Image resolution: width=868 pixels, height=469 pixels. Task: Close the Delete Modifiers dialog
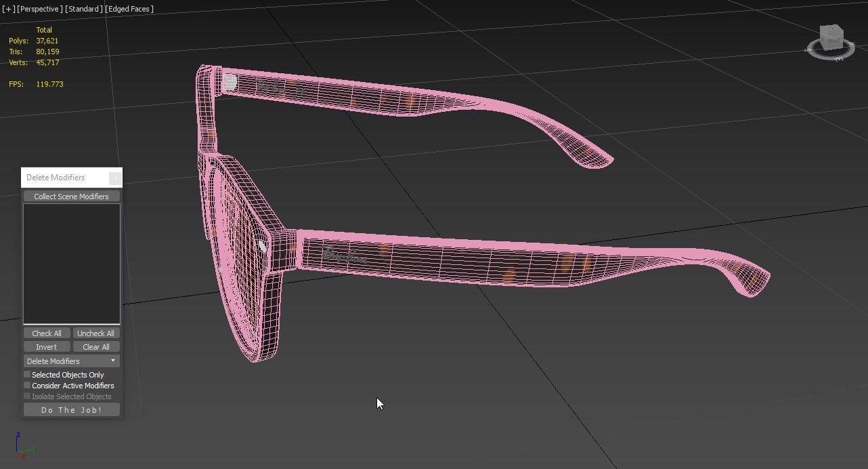click(115, 178)
